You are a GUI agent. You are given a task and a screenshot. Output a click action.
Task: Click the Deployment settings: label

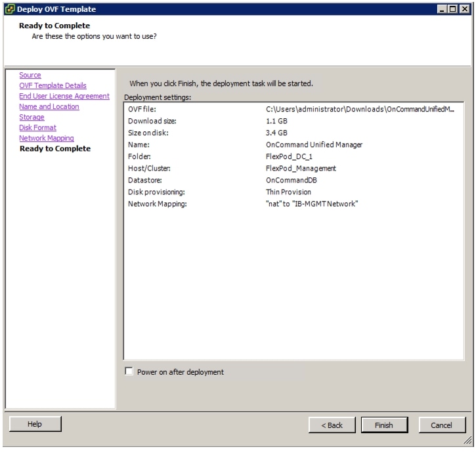[158, 97]
